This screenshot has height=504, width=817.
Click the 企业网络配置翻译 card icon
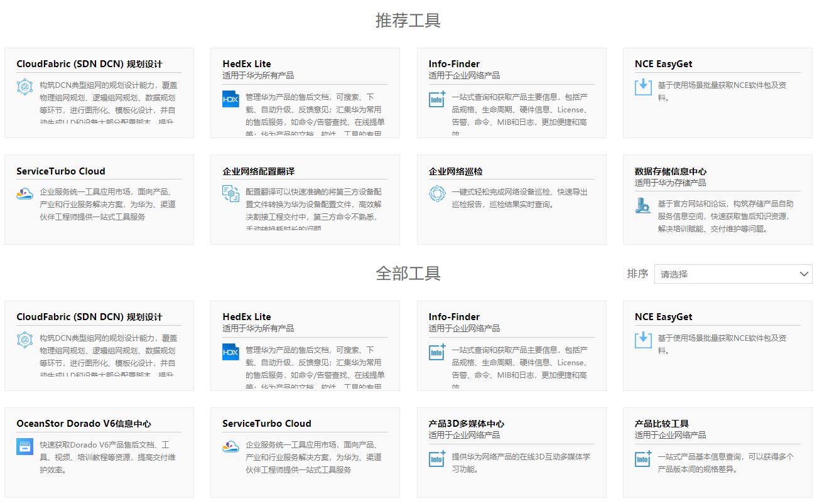coord(230,193)
